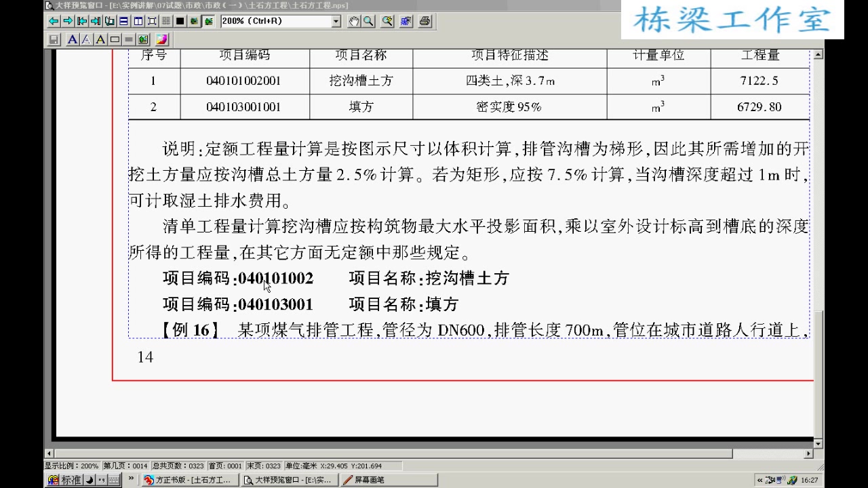Click the grayed-out floppy disk save icon
Screen dimensions: 868x488
click(x=54, y=39)
